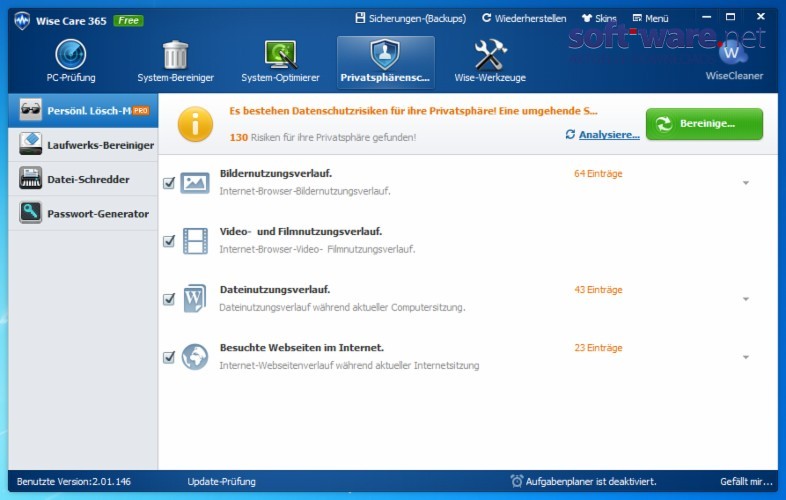Image resolution: width=786 pixels, height=500 pixels.
Task: Select Privatsphärenschutz shield icon
Action: (385, 54)
